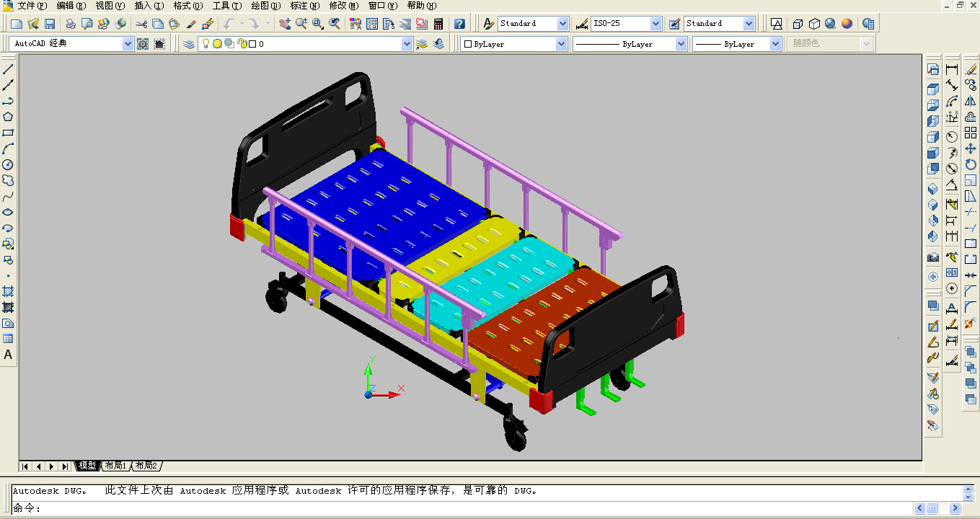Image resolution: width=980 pixels, height=519 pixels.
Task: Open the 编辑 (Edit) menu
Action: [x=71, y=6]
